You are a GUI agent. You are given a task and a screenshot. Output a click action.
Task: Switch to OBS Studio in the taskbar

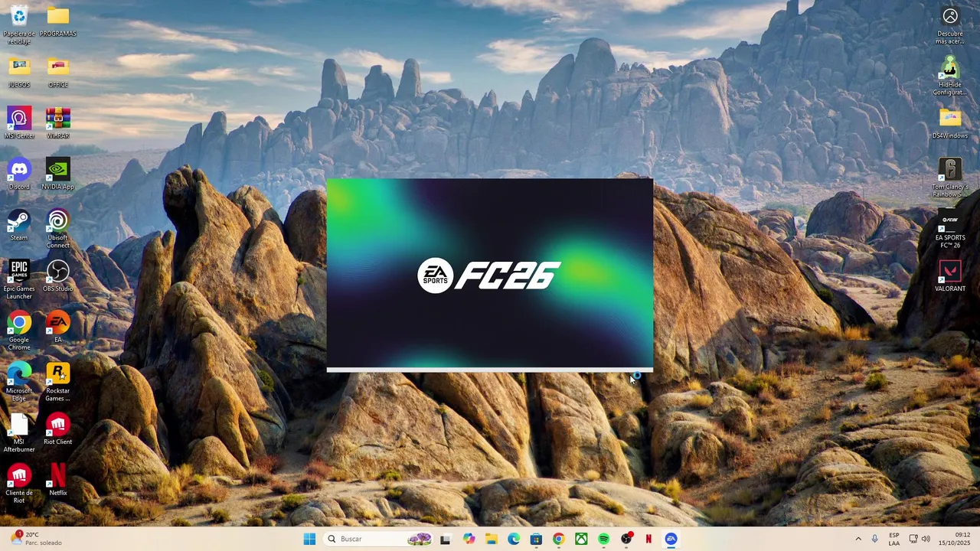pos(626,539)
